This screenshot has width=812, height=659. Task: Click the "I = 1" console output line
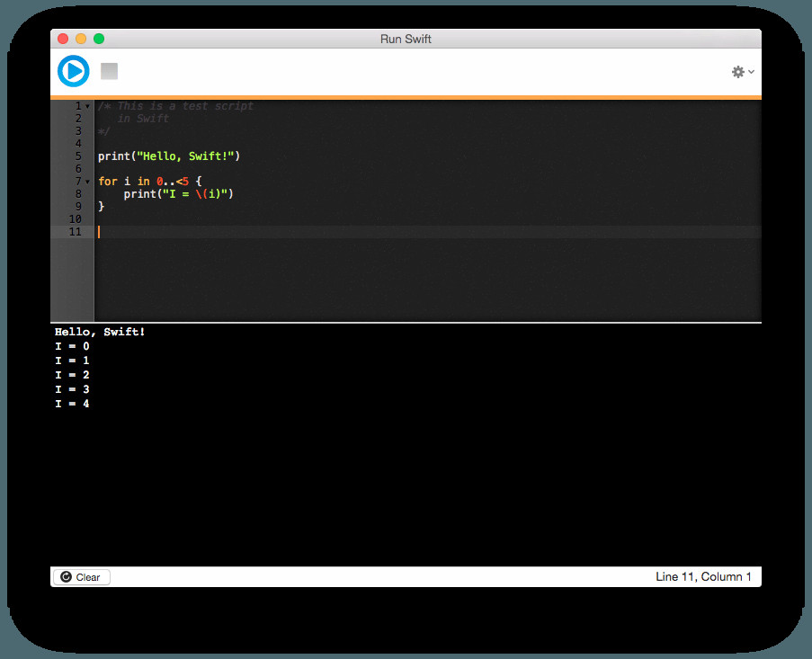(72, 361)
